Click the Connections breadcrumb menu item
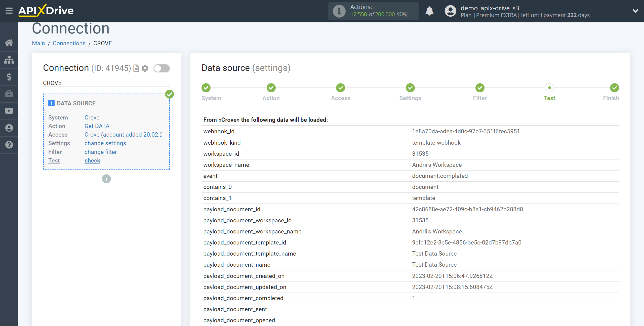 click(68, 43)
